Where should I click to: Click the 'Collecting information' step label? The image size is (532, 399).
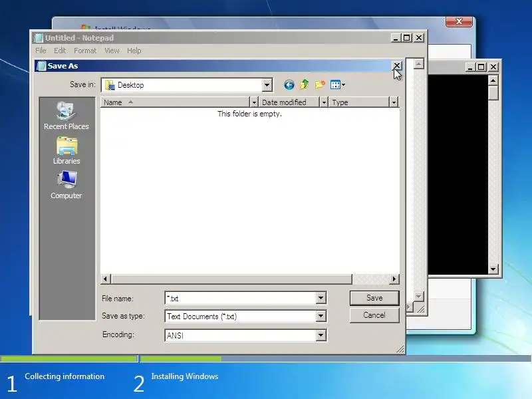pyautogui.click(x=65, y=376)
